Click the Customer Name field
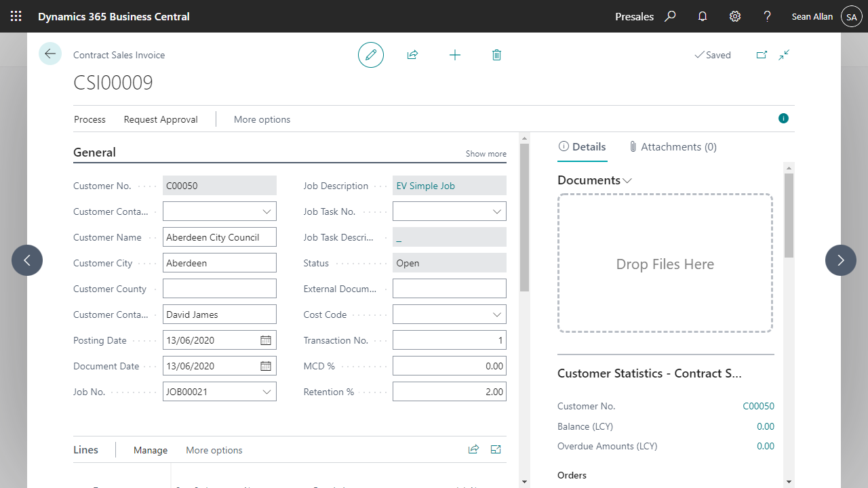This screenshot has width=868, height=488. point(220,237)
